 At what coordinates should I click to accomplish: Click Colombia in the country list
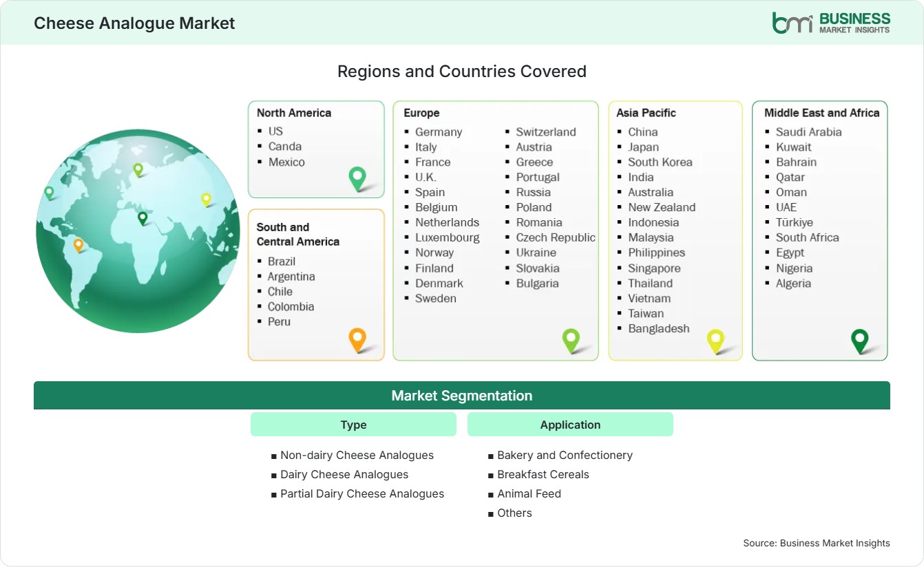pyautogui.click(x=291, y=306)
